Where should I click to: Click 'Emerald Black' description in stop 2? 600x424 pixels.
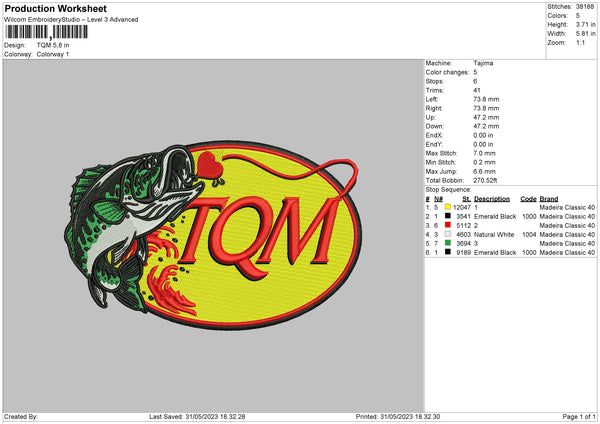tap(495, 217)
